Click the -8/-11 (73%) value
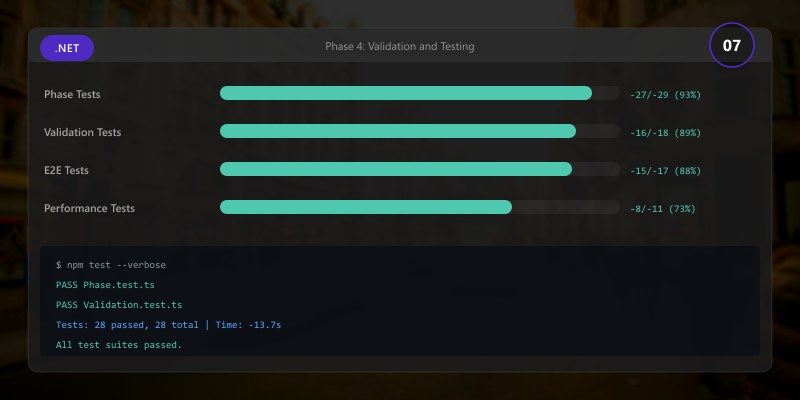This screenshot has height=400, width=800. (663, 209)
